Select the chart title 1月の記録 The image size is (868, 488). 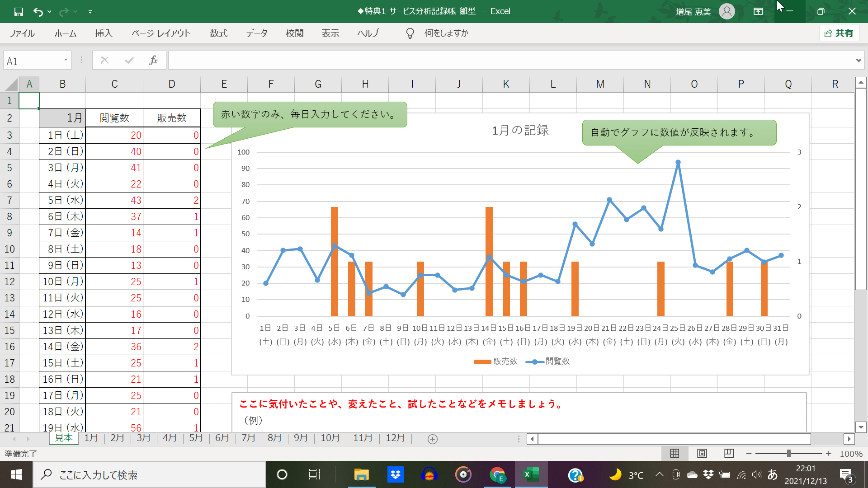click(x=520, y=131)
